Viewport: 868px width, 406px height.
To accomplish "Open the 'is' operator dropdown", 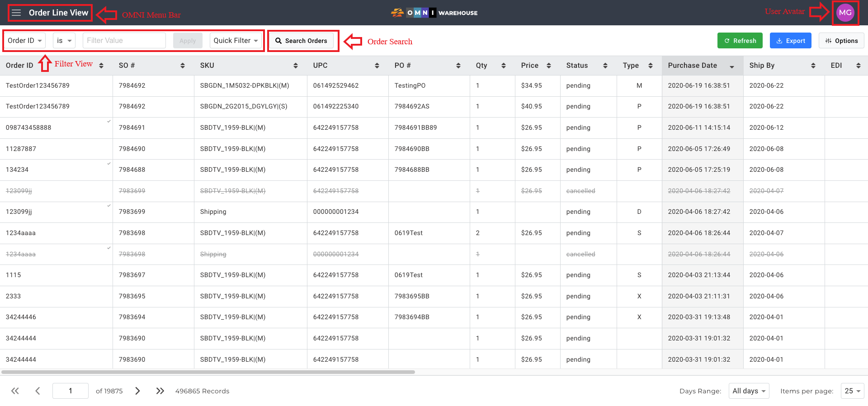I will click(x=64, y=41).
